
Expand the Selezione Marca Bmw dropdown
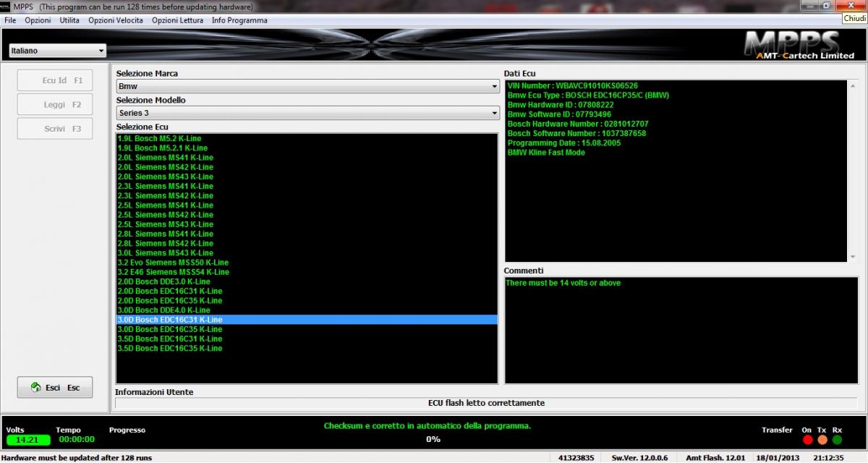(307, 86)
